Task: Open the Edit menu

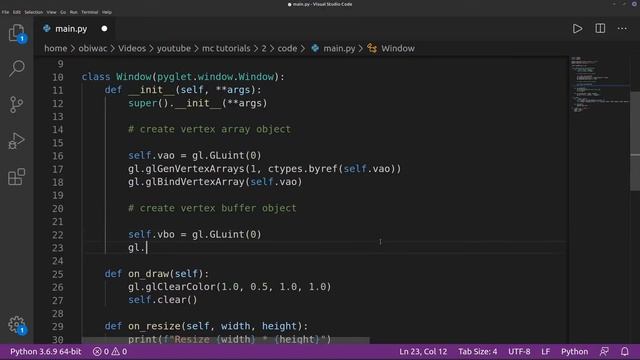Action: 17,12
